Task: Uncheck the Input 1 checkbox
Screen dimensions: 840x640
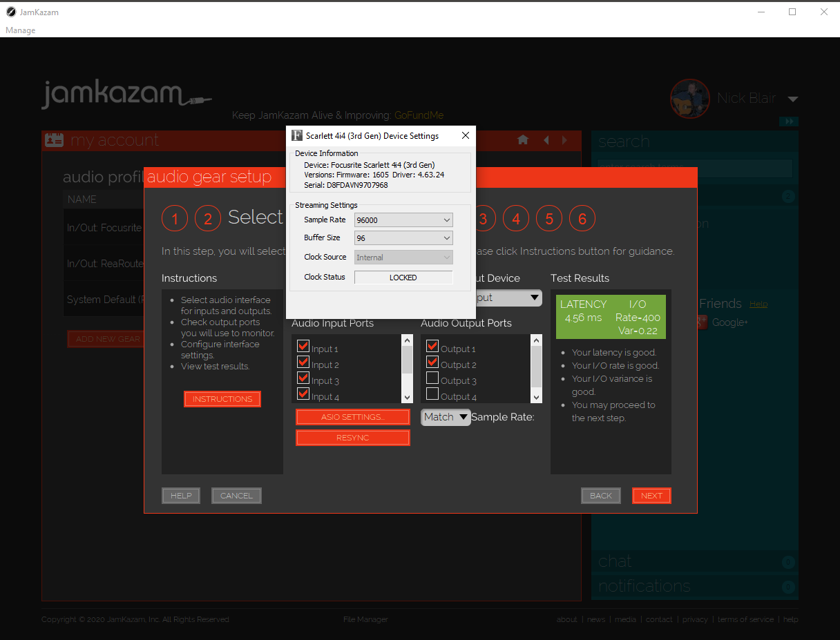Action: point(303,347)
